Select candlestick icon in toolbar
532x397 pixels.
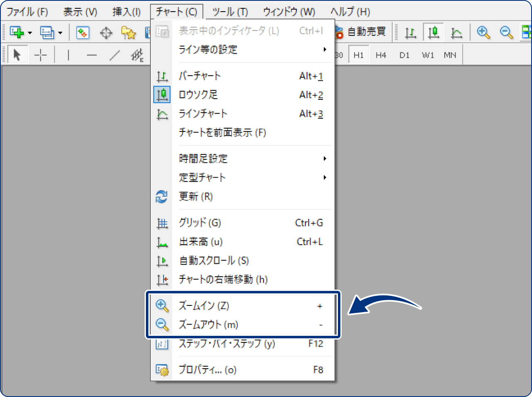(433, 32)
